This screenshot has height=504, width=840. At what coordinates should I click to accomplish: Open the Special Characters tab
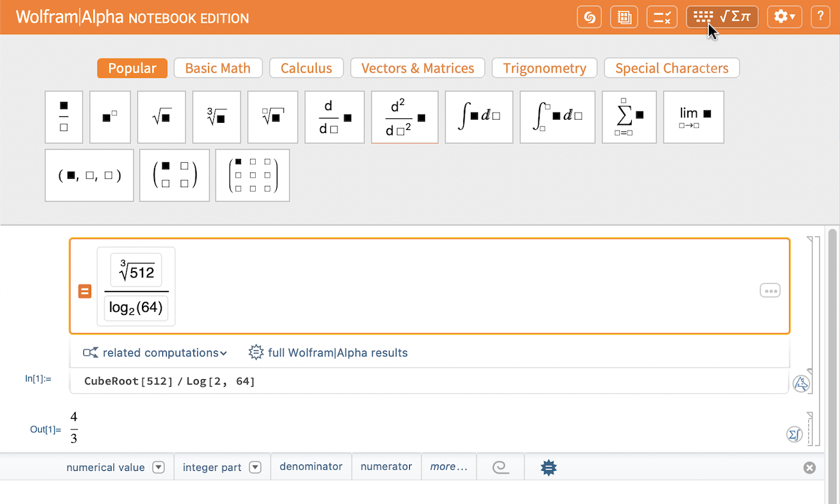[x=672, y=68]
